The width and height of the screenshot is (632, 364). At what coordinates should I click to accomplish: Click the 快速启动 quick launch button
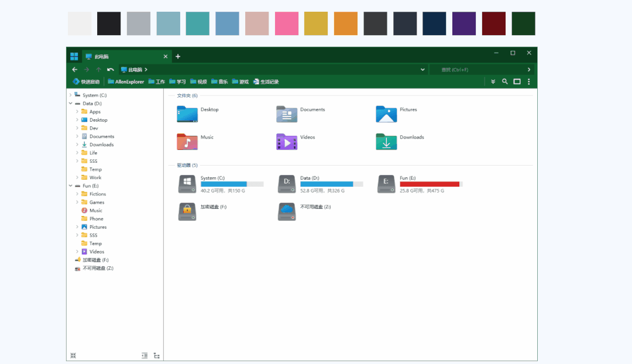pos(86,81)
